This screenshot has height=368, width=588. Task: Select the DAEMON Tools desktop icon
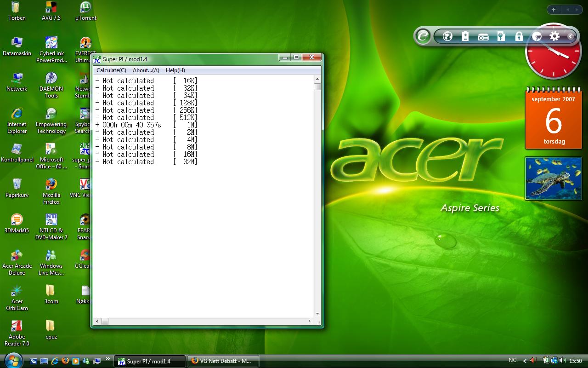click(51, 85)
